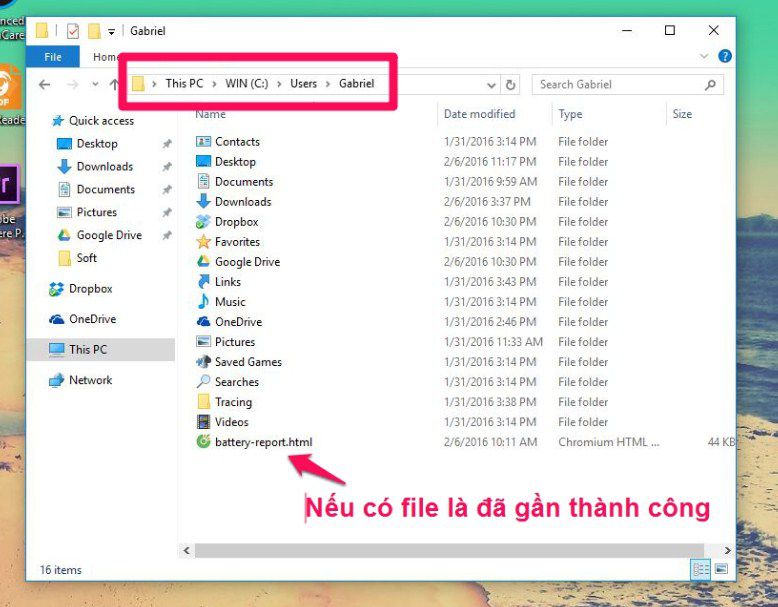778x607 pixels.
Task: Open Network in the navigation pane
Action: pos(90,380)
